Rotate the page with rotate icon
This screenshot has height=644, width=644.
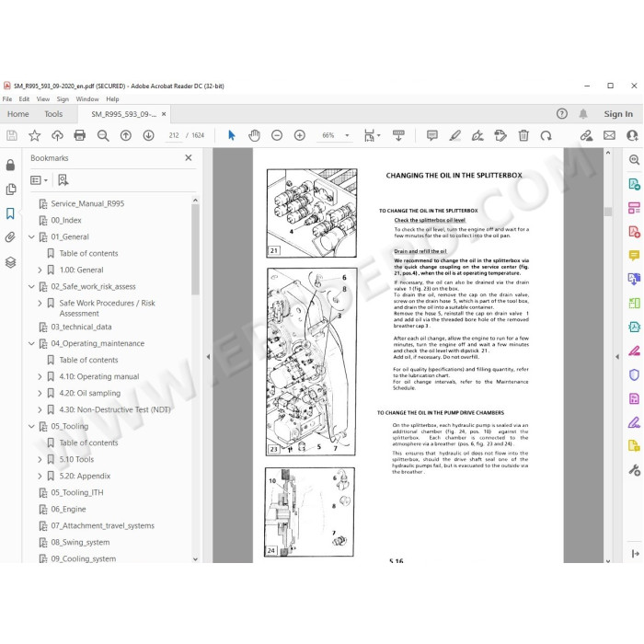(546, 135)
